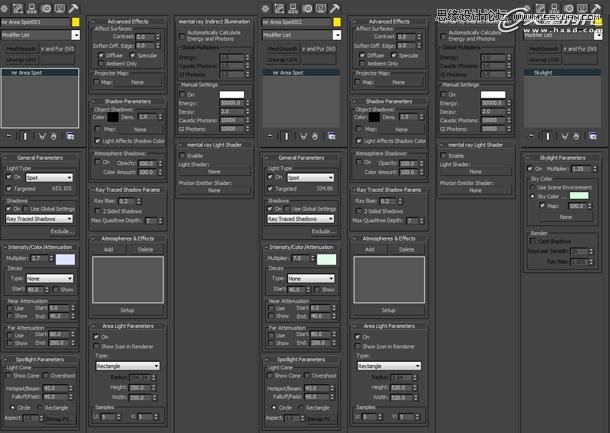This screenshot has width=610, height=433.
Task: Click Multiplier field in Spot001 intensity rollout
Action: coord(39,258)
